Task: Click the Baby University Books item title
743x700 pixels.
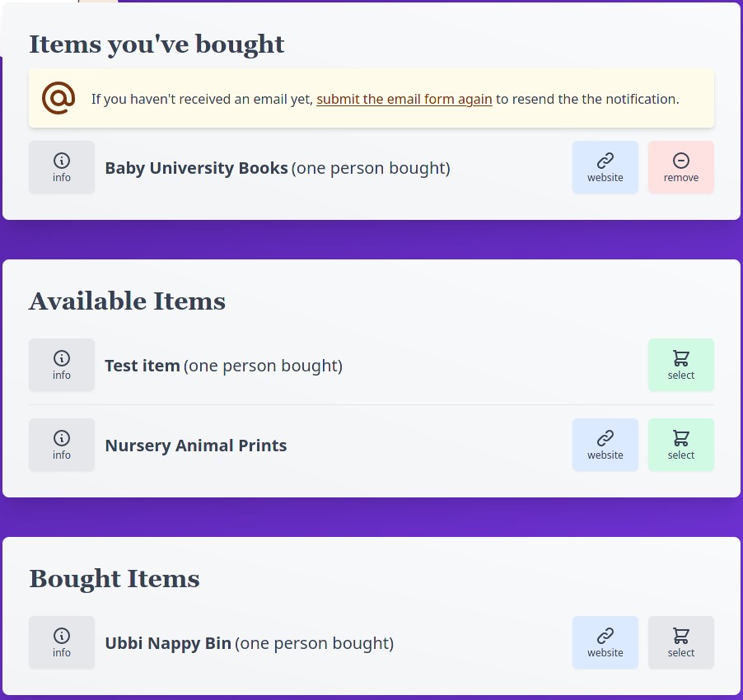Action: [x=196, y=168]
